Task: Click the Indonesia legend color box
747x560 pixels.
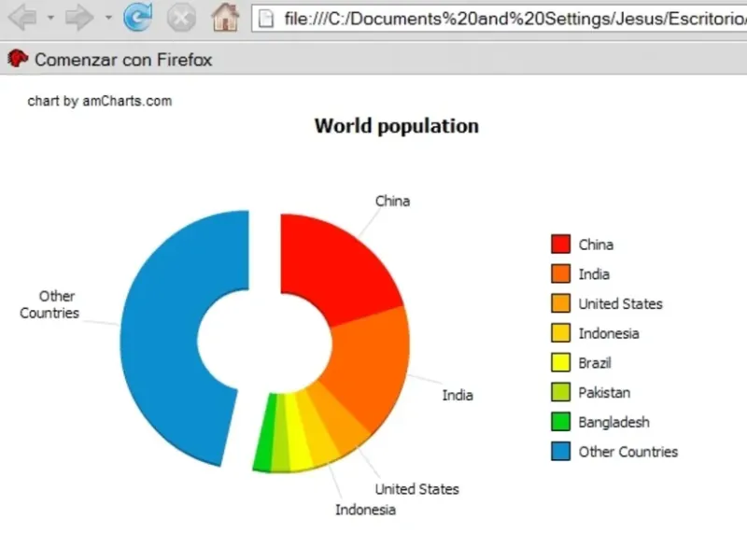Action: point(561,333)
